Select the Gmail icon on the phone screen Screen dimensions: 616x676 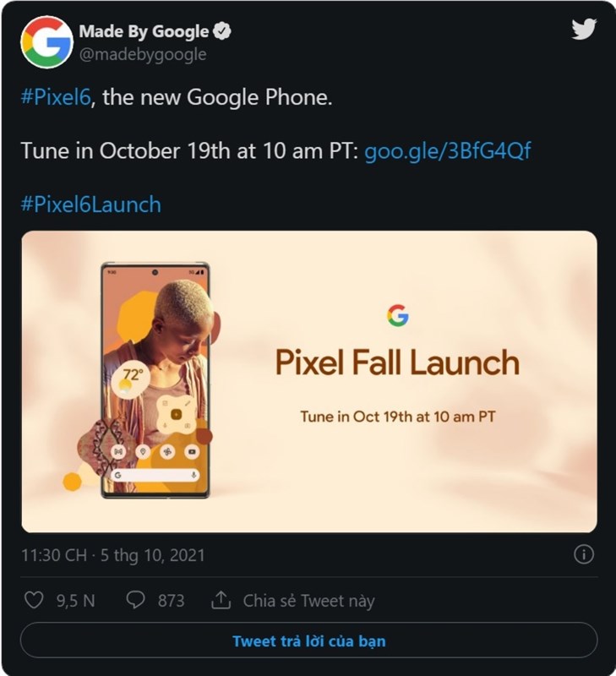point(117,450)
